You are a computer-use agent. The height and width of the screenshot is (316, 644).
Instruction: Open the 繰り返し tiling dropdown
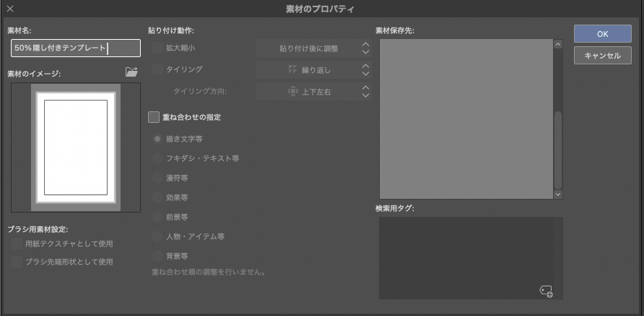(x=313, y=70)
